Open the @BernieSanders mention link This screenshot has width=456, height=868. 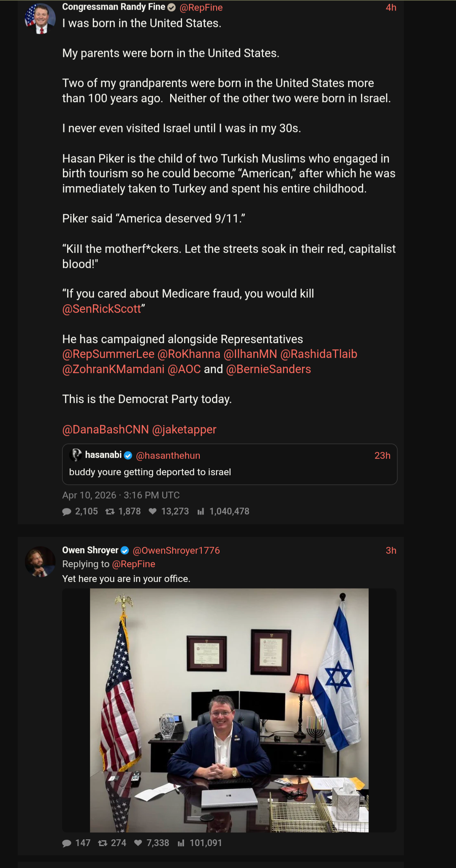coord(269,369)
